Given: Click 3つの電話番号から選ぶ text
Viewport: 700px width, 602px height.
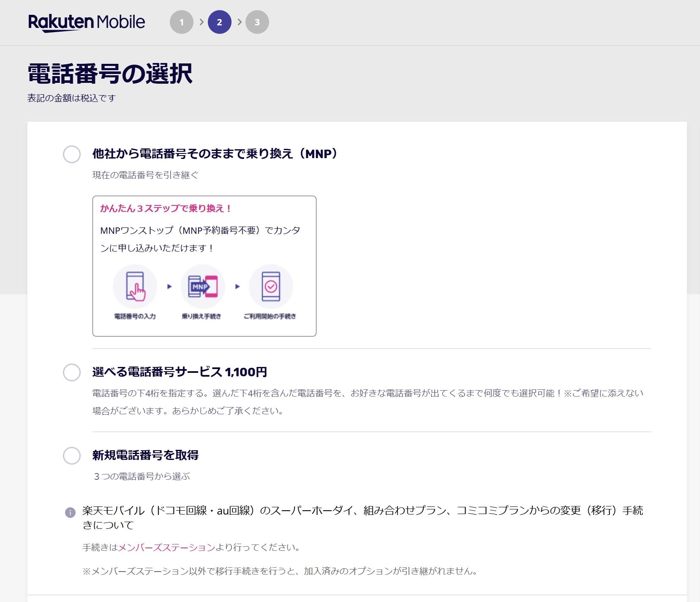Looking at the screenshot, I should click(x=142, y=476).
